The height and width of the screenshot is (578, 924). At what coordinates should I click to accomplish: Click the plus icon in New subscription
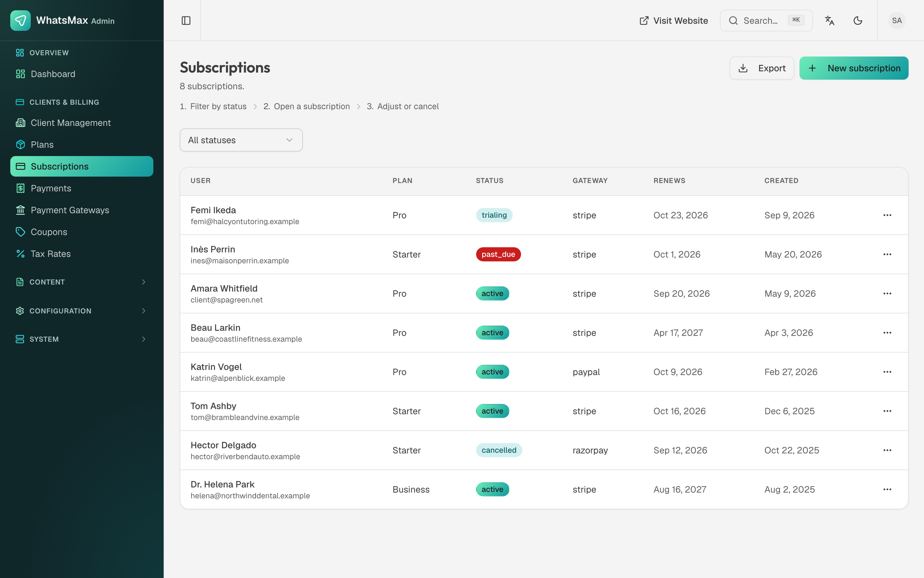point(812,68)
